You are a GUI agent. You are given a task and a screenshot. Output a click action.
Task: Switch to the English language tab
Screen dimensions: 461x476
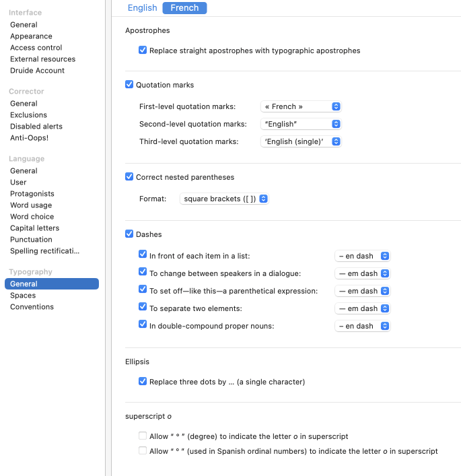point(142,8)
